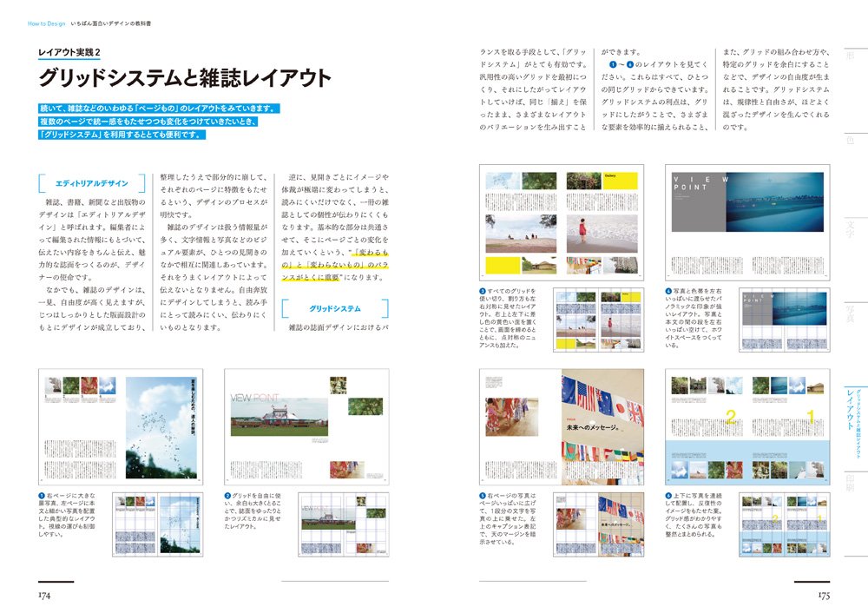Click the blue number 3 circle in caption 3
This screenshot has width=868, height=613.
[483, 291]
